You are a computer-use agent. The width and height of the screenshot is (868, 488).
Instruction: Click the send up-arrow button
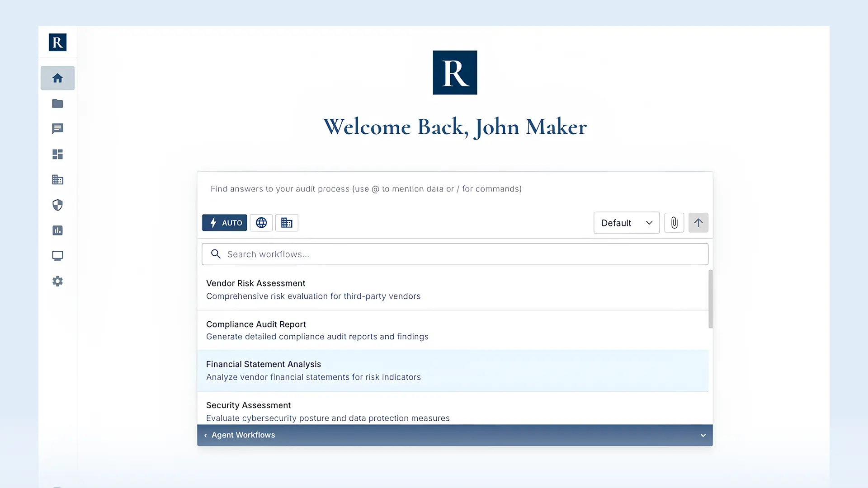click(698, 223)
